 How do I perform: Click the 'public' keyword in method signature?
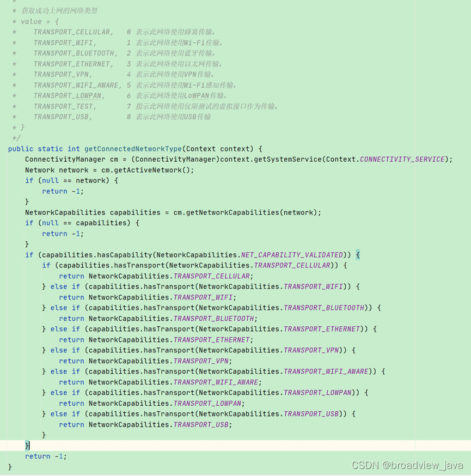(x=21, y=149)
